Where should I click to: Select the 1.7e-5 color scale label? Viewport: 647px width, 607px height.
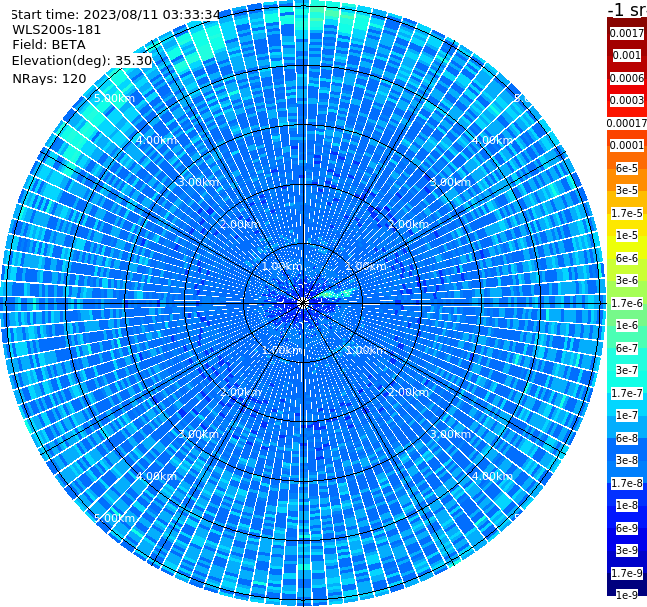coord(627,213)
